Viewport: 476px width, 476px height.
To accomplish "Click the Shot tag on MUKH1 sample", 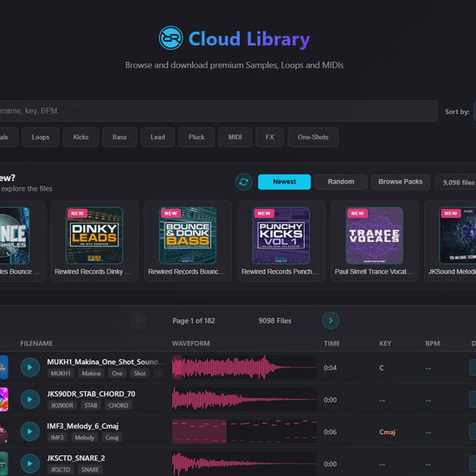I will coord(139,373).
